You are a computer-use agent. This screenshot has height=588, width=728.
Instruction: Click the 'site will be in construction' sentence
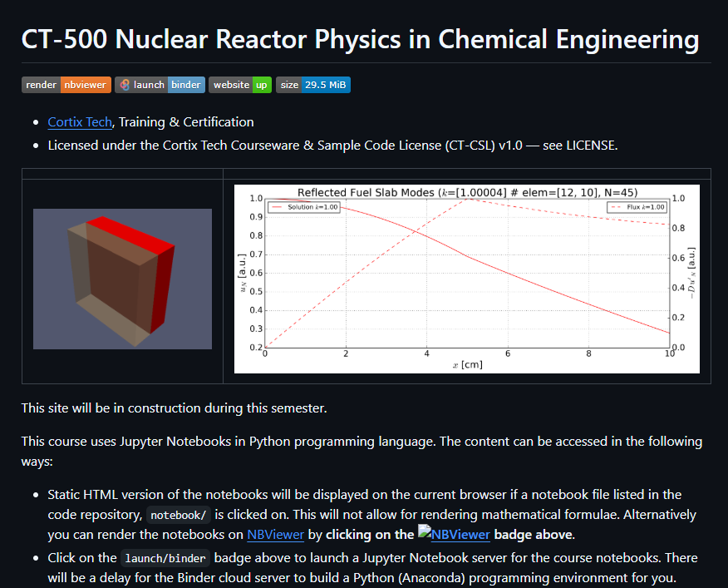point(175,408)
